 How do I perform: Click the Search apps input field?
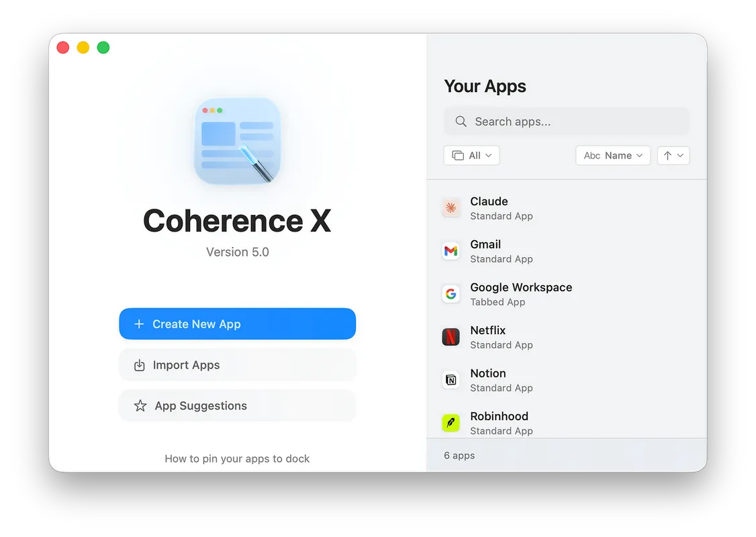click(x=566, y=121)
